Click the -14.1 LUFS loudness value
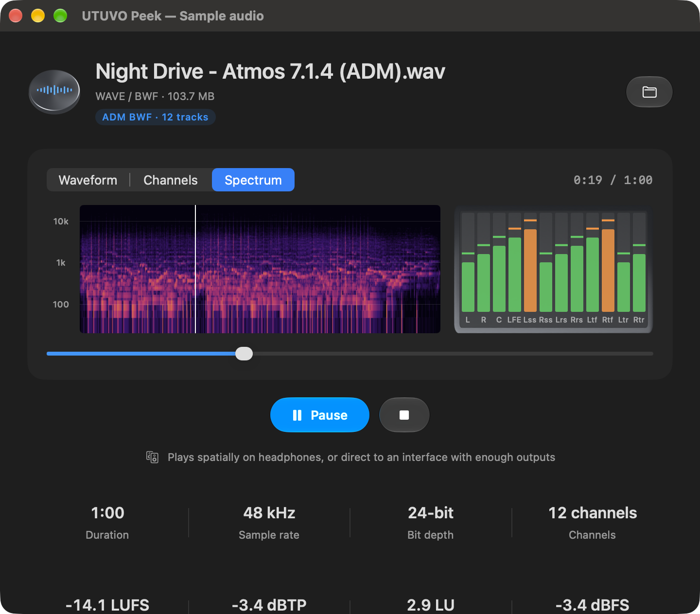 point(107,605)
